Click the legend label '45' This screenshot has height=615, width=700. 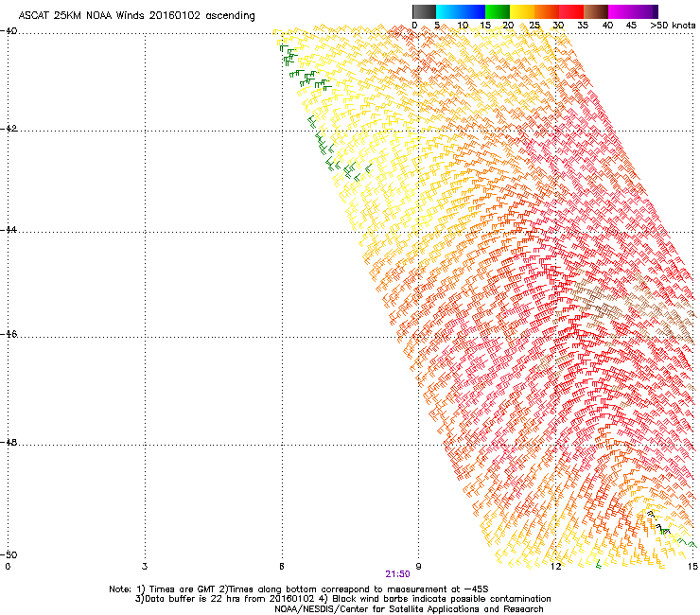click(631, 25)
